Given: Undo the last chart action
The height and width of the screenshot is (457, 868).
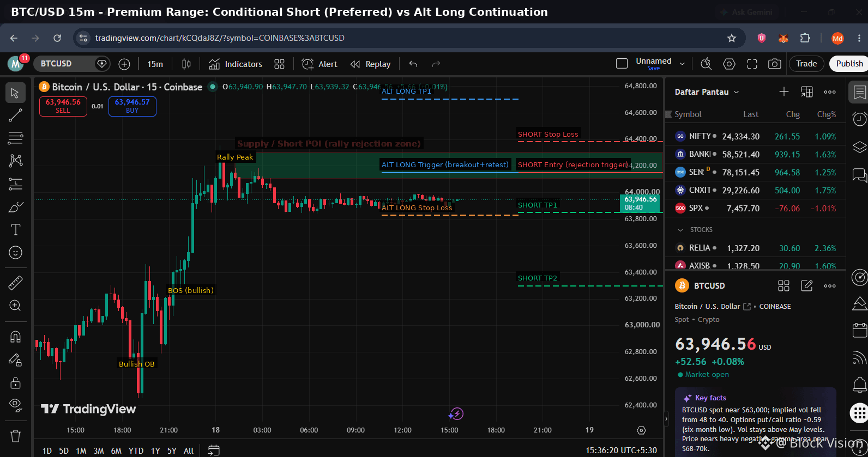Looking at the screenshot, I should (413, 64).
